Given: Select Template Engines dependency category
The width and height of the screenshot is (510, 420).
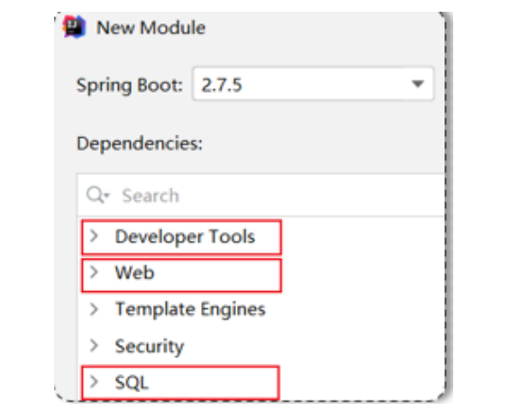Looking at the screenshot, I should (190, 309).
